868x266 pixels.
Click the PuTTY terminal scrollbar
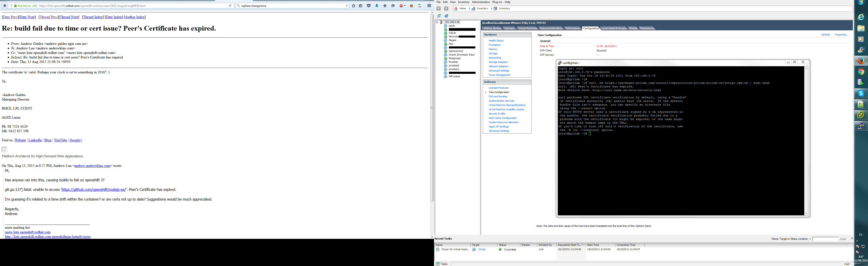coord(806,141)
